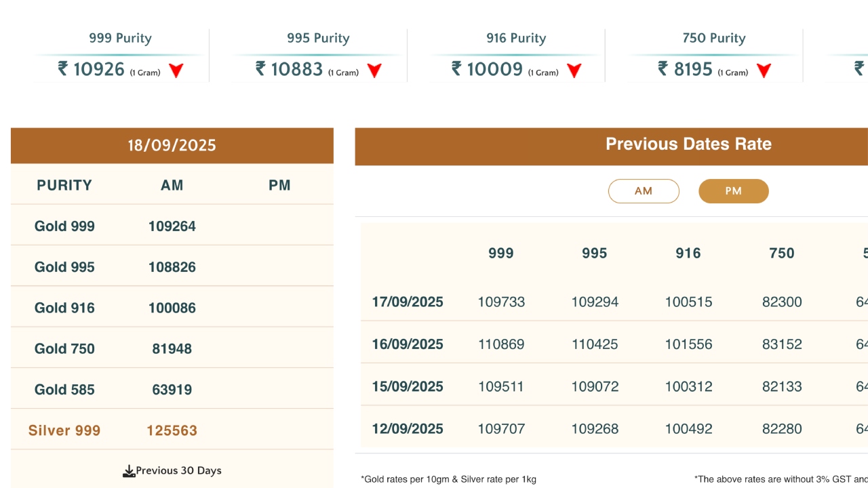The height and width of the screenshot is (488, 868).
Task: Click the download icon before Previous 30 Days
Action: [x=129, y=470]
